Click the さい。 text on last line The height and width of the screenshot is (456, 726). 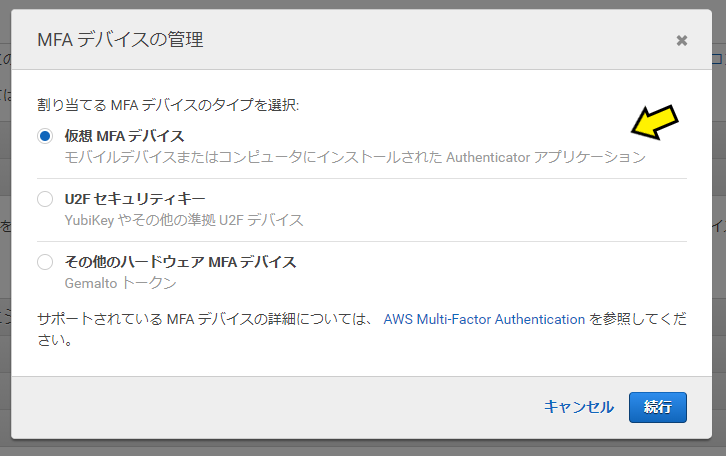(x=55, y=340)
